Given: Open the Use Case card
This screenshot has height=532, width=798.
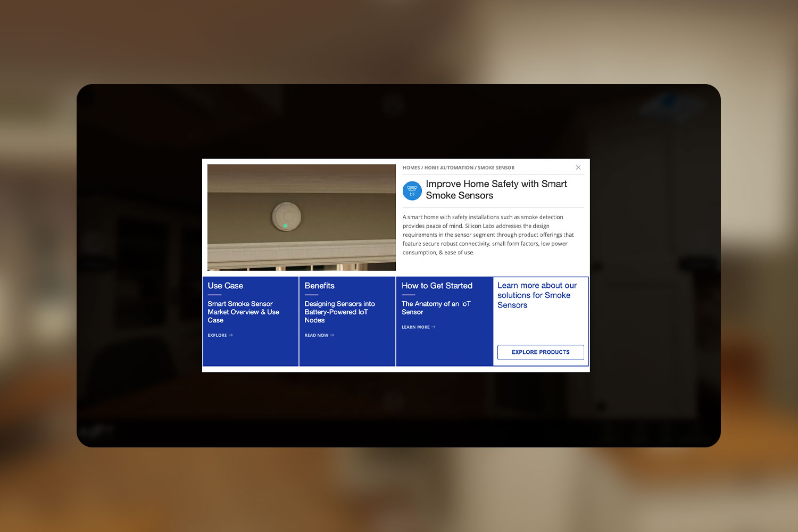Looking at the screenshot, I should pos(250,319).
